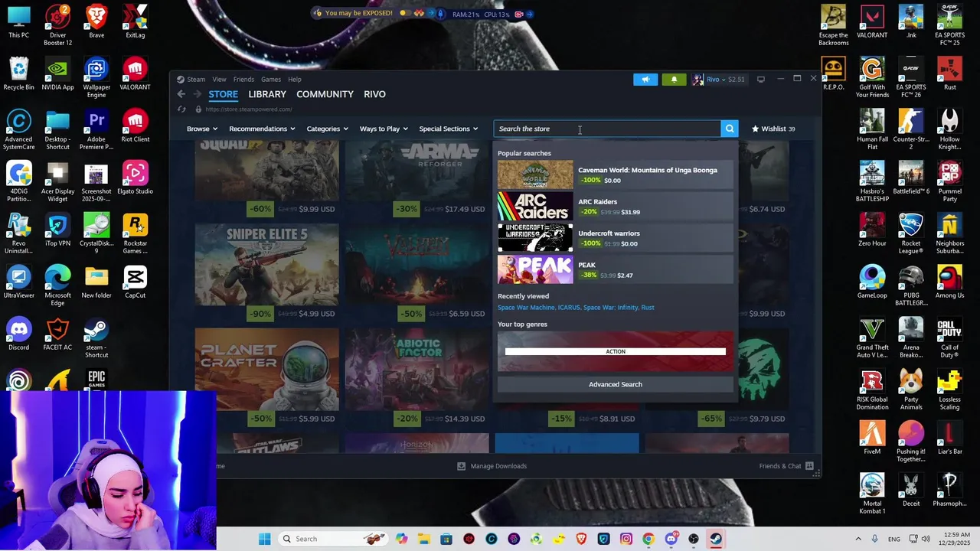Open Steam announcements megaphone button
This screenshot has width=980, height=551.
click(x=645, y=80)
